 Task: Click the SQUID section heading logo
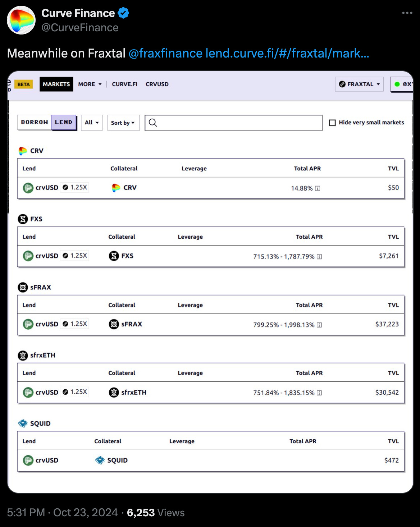23,423
